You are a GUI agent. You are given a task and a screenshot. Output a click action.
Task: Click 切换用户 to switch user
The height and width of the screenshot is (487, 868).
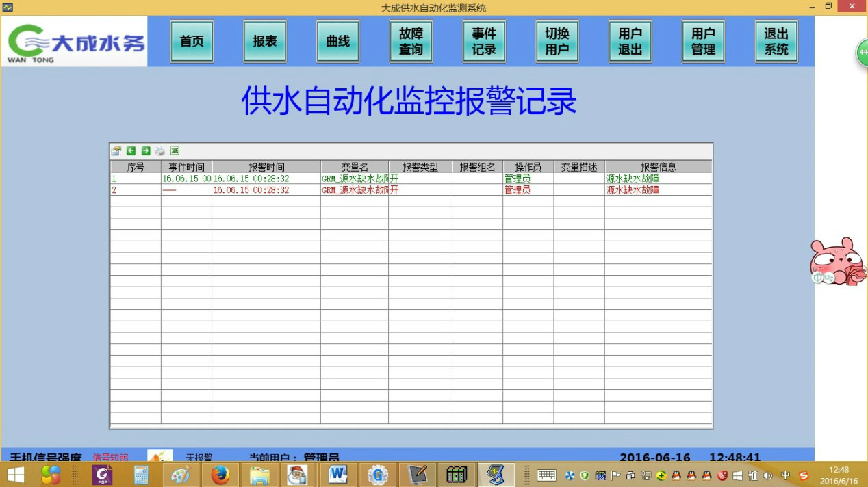tap(557, 42)
